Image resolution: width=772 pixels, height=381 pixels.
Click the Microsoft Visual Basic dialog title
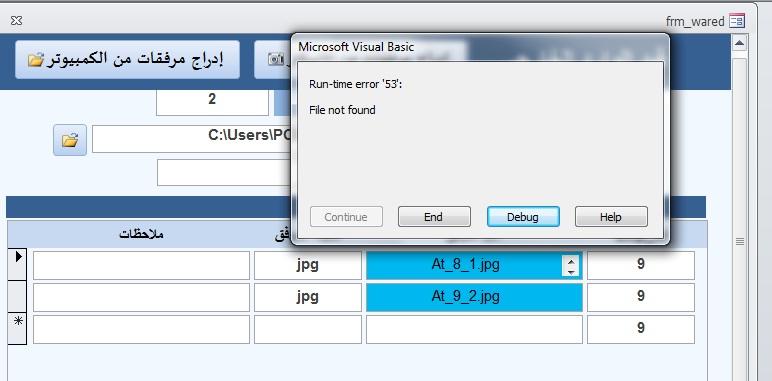point(356,47)
